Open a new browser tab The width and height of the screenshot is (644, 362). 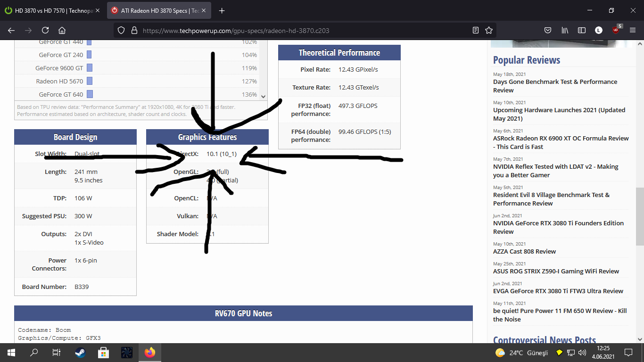point(222,10)
